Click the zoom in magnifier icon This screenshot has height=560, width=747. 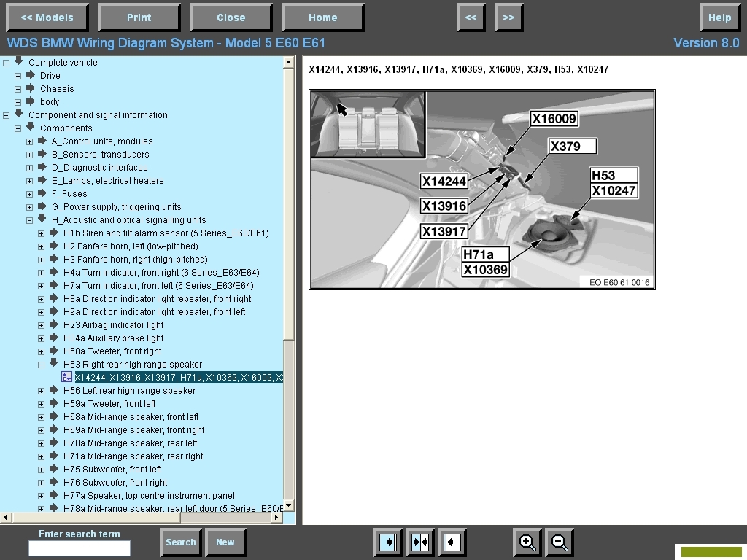527,542
